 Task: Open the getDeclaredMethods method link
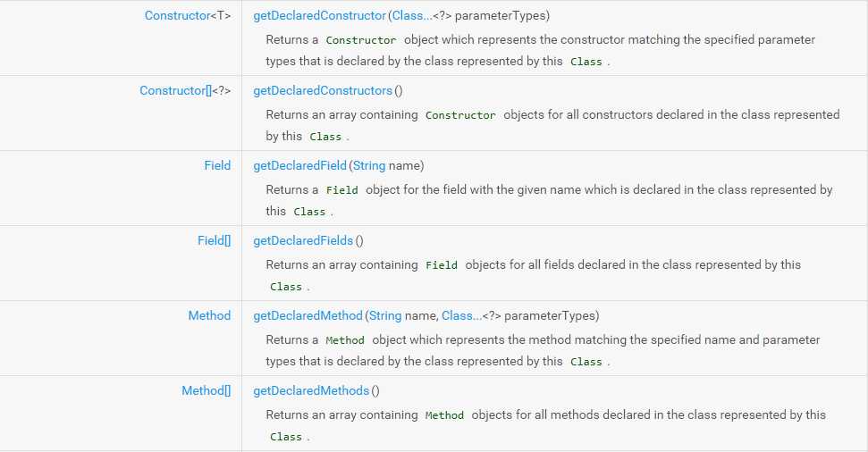click(x=311, y=391)
